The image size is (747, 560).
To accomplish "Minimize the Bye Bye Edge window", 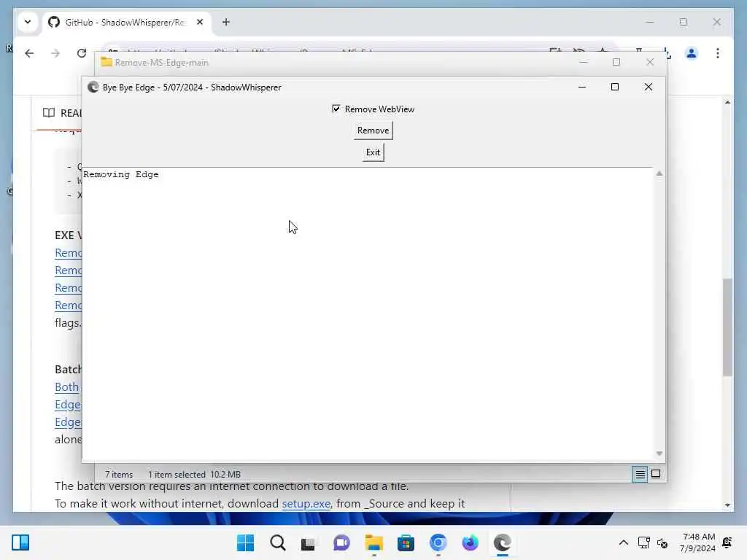I will (582, 87).
